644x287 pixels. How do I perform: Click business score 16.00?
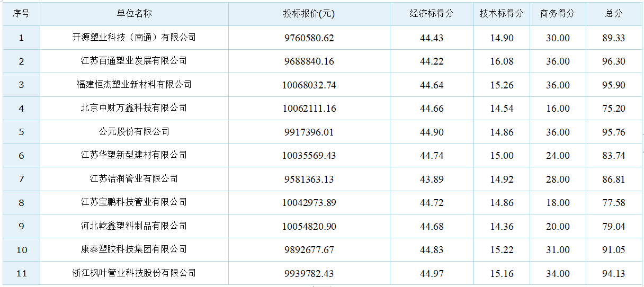tap(558, 109)
